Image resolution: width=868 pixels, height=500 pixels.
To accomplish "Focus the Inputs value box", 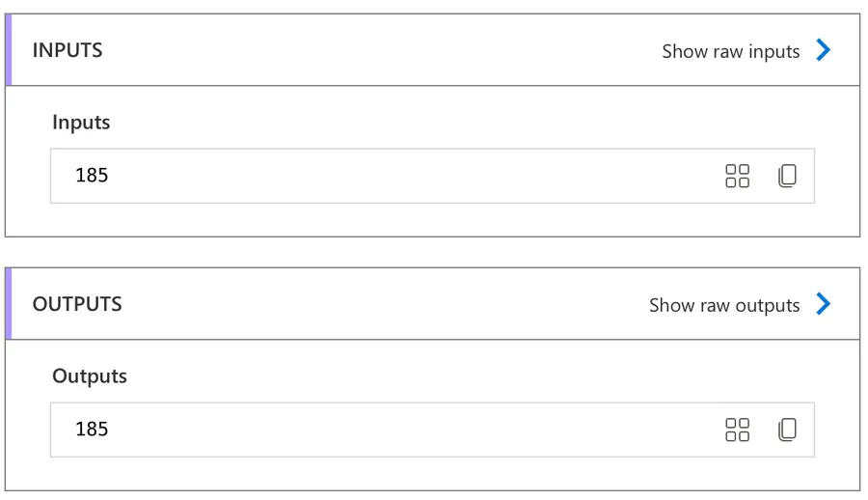I will (386, 176).
